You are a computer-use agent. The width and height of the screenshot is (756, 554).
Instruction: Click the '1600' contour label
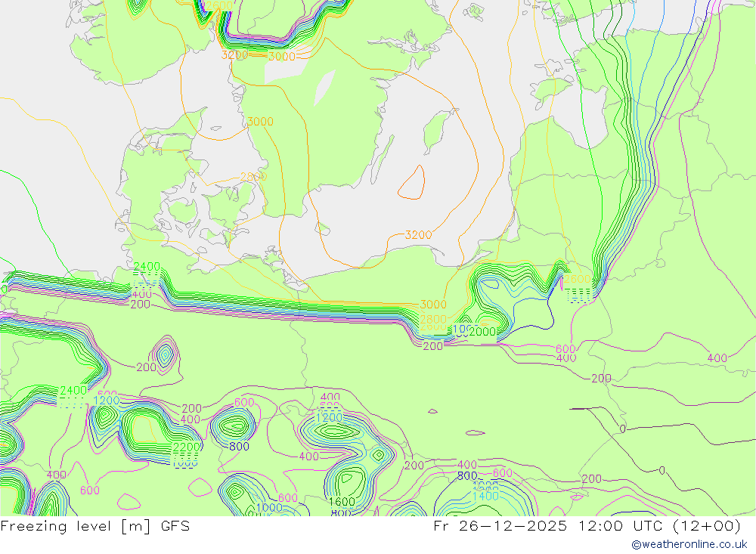342,502
